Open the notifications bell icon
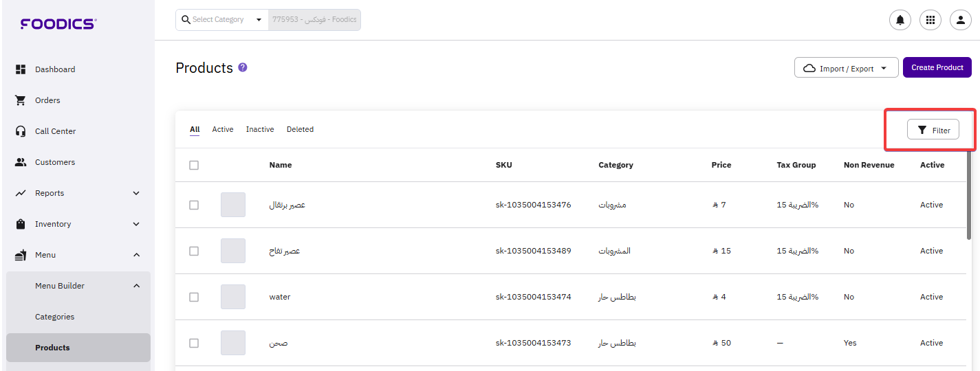 900,20
